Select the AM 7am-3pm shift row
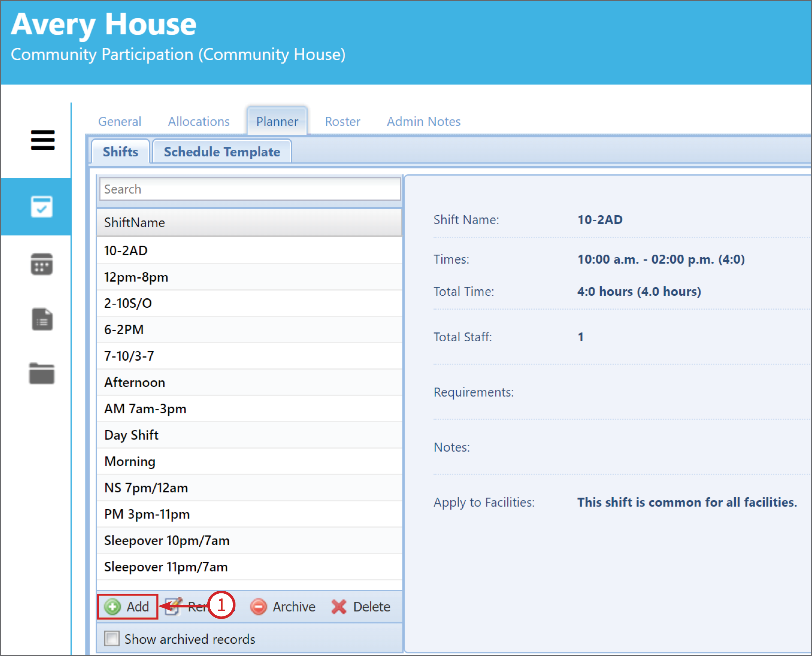The height and width of the screenshot is (656, 812). (249, 409)
